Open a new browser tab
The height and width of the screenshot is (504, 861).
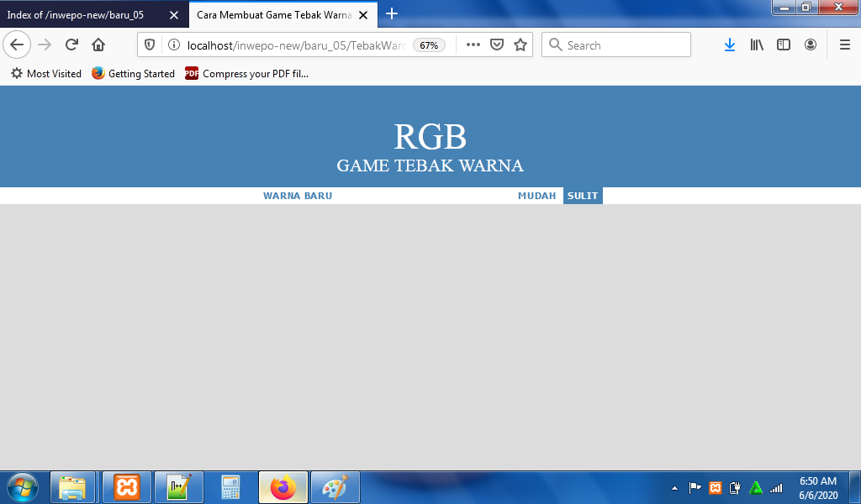pos(392,14)
